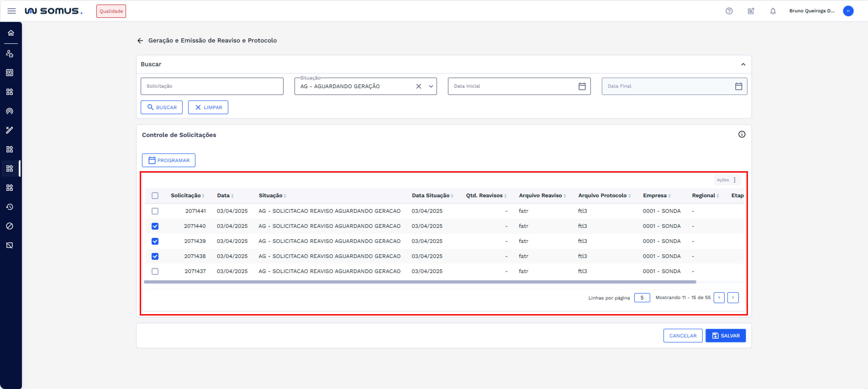This screenshot has width=868, height=389.
Task: Check the box for solicitação 2071441
Action: [155, 211]
